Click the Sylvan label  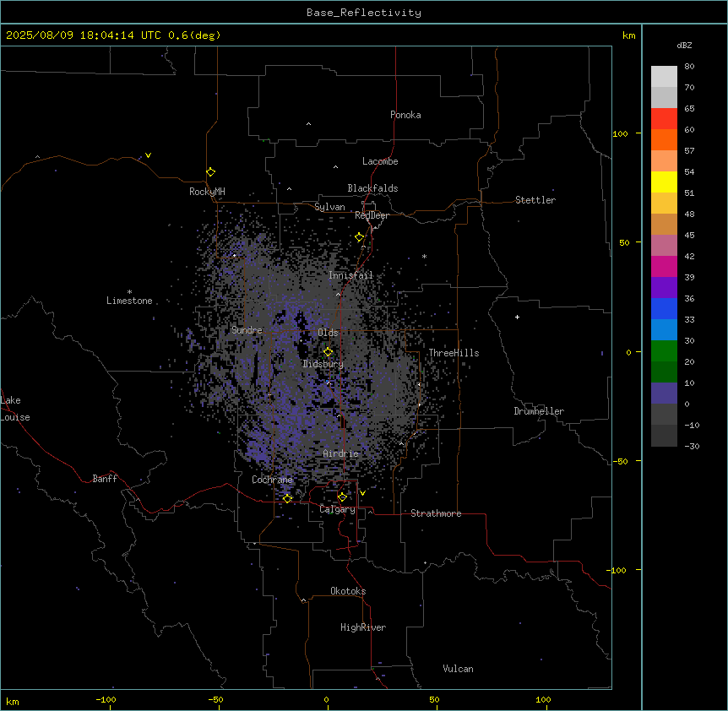point(329,207)
